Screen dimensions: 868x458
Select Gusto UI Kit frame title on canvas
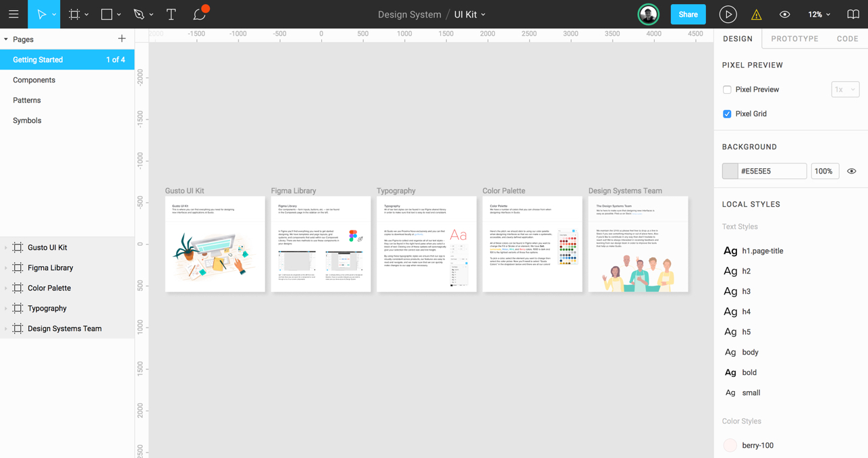(184, 190)
